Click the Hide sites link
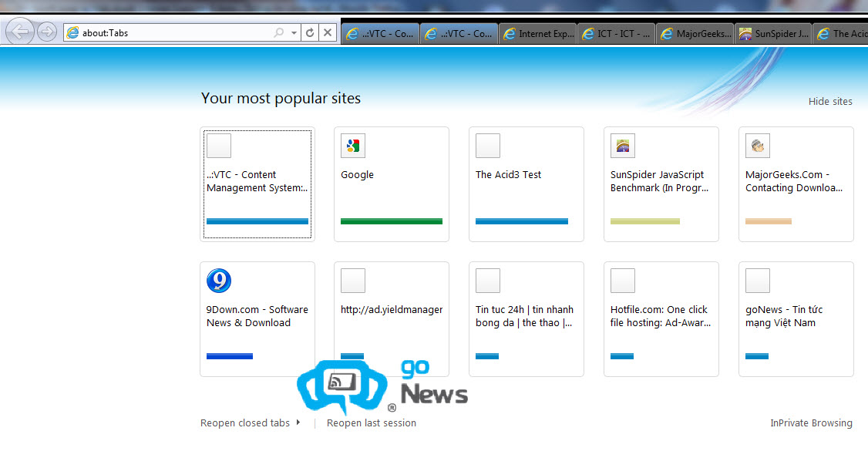The height and width of the screenshot is (468, 868). (x=829, y=101)
